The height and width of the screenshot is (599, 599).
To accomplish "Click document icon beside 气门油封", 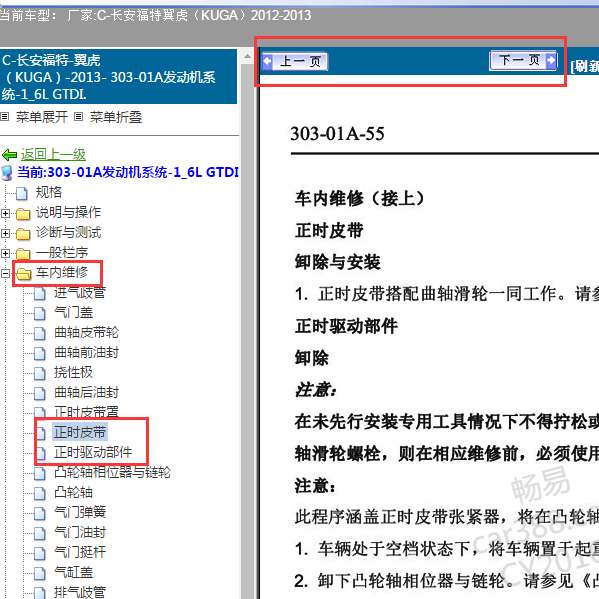I will coord(40,533).
